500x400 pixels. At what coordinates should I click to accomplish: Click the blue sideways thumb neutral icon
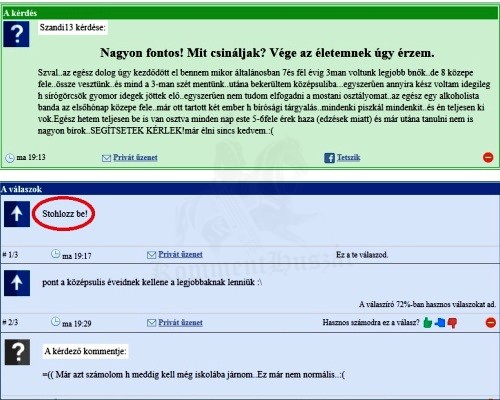440,322
